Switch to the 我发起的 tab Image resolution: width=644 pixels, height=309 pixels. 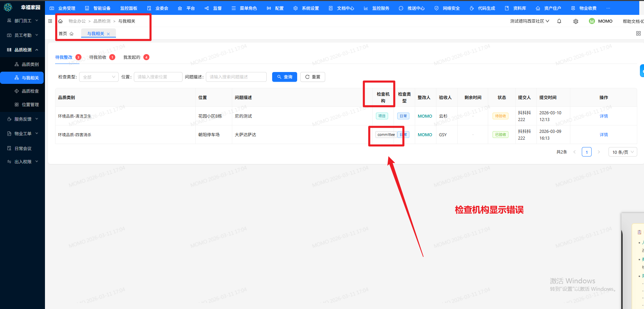(132, 57)
